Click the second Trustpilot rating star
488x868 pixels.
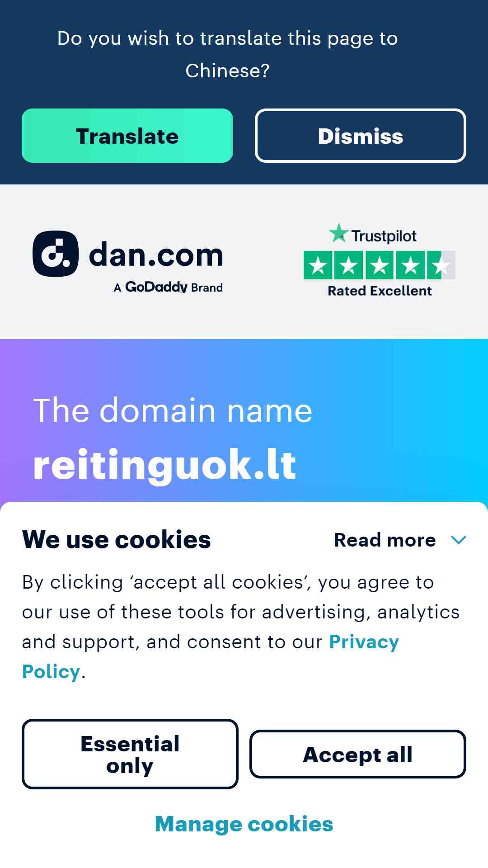pos(349,265)
